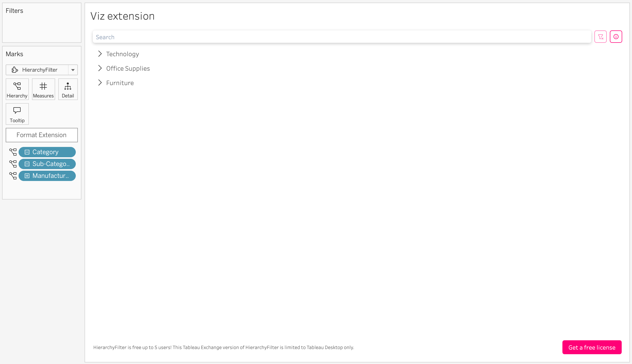This screenshot has width=632, height=364.
Task: Click the Format Extension button
Action: click(x=42, y=135)
